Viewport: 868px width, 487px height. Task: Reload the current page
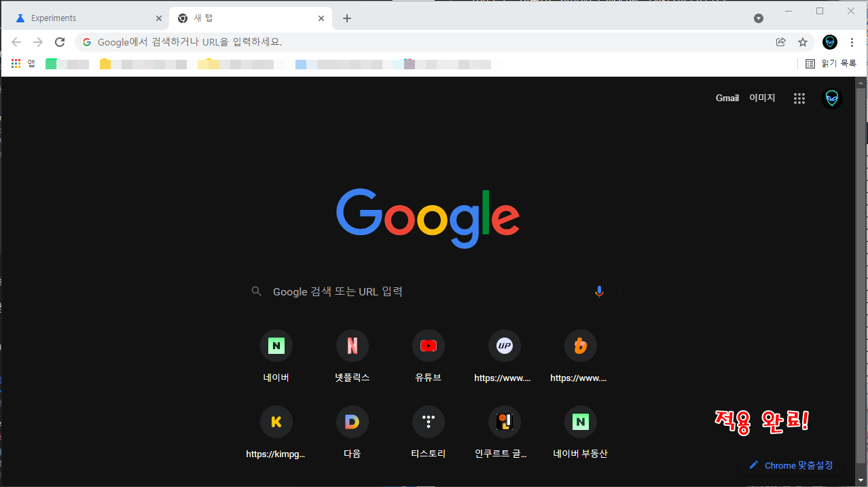(60, 42)
